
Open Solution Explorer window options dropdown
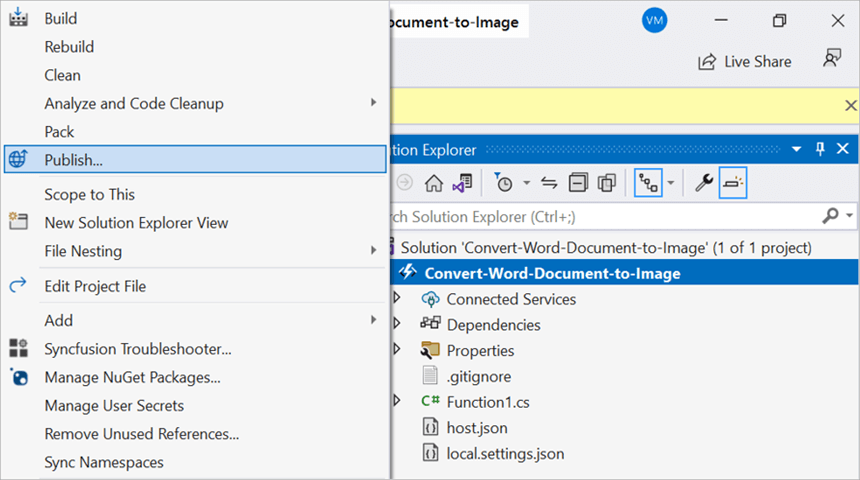[x=796, y=149]
